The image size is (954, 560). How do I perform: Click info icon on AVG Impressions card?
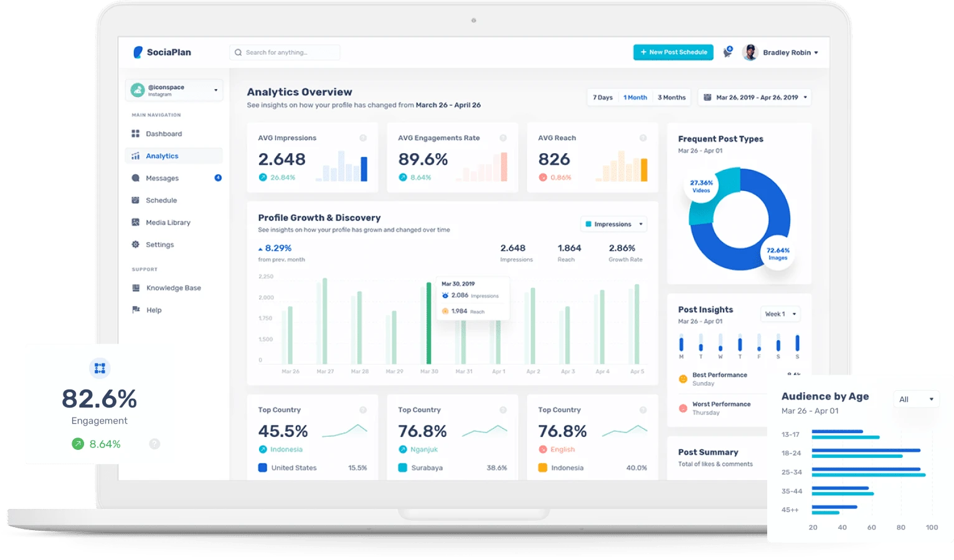[363, 138]
